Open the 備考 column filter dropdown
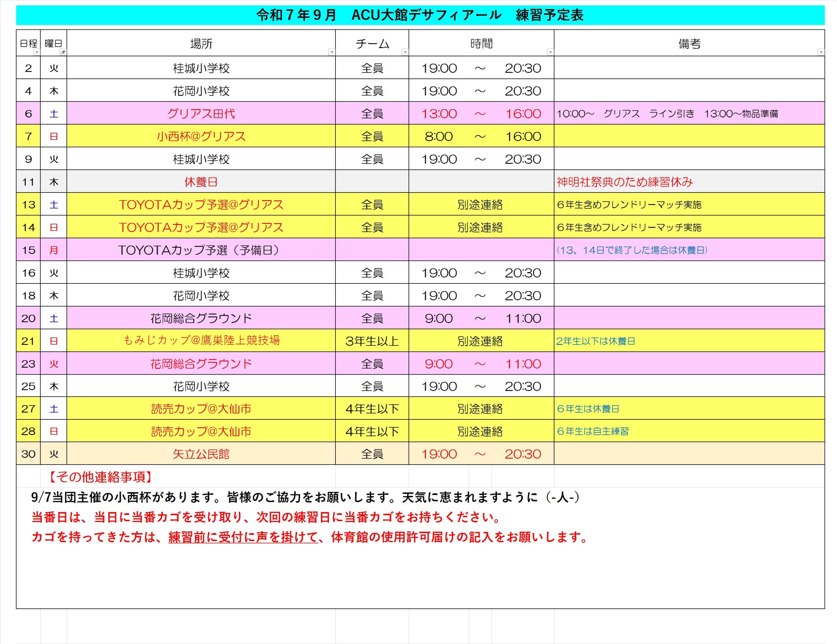The height and width of the screenshot is (644, 837). (821, 52)
